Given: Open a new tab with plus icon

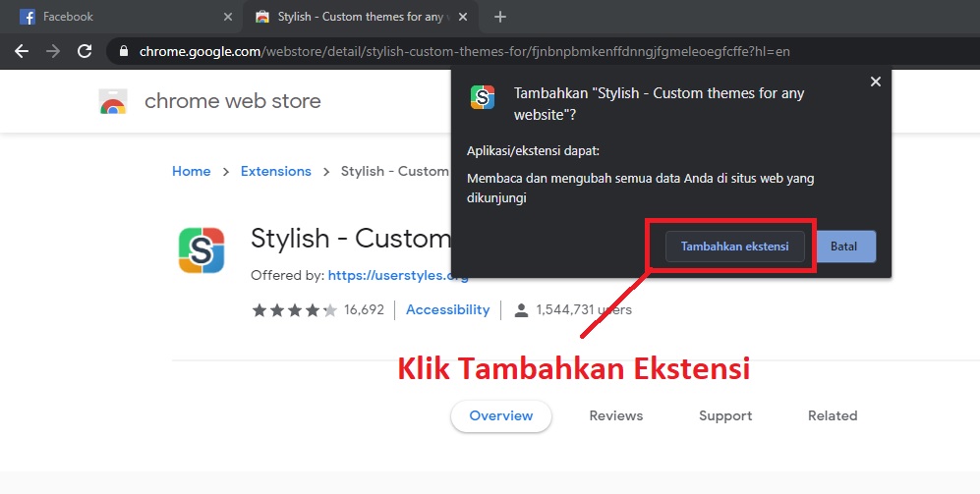Looking at the screenshot, I should tap(500, 17).
